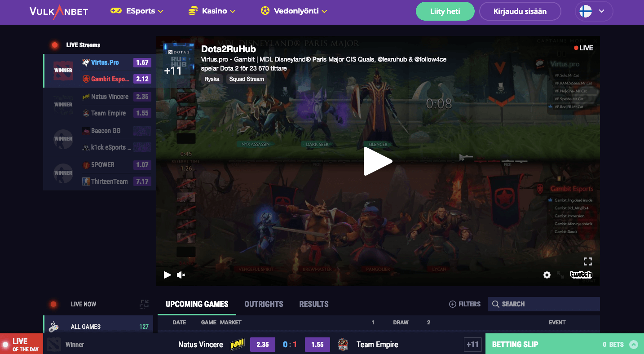Expand betting slip with arrow icon

click(634, 345)
